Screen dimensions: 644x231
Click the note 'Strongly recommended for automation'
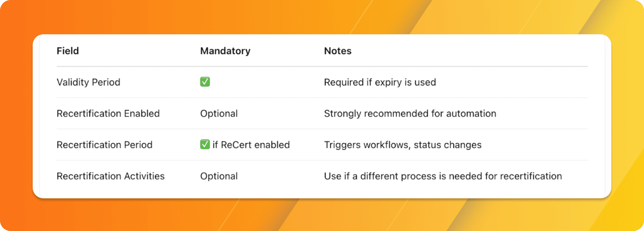410,114
